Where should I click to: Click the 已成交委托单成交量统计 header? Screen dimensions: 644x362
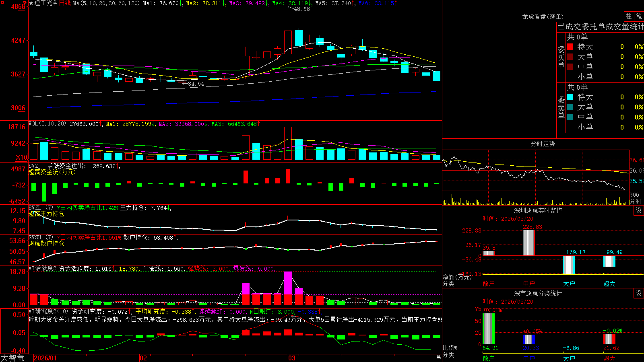pyautogui.click(x=601, y=27)
